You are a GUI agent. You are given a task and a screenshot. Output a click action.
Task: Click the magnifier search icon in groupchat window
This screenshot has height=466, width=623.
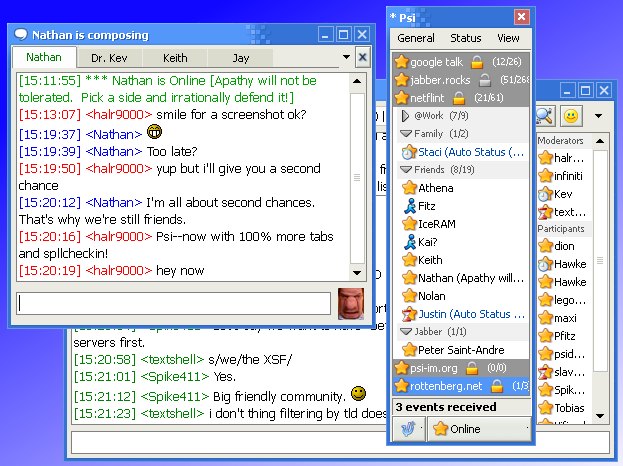point(544,116)
